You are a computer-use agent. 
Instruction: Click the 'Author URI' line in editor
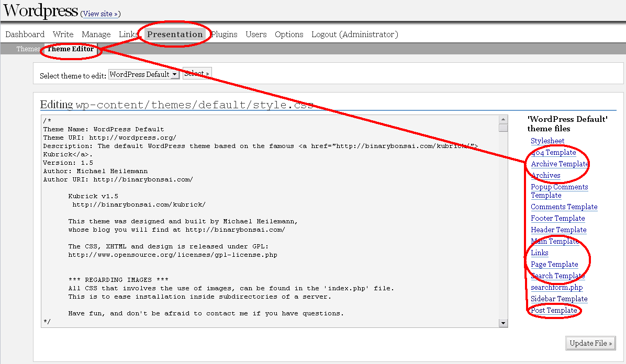tap(118, 179)
